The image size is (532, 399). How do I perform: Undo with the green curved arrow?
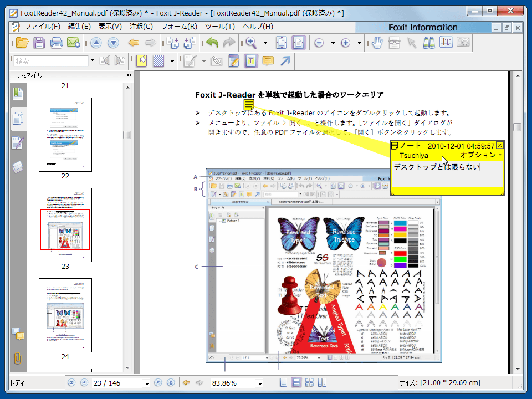[212, 43]
